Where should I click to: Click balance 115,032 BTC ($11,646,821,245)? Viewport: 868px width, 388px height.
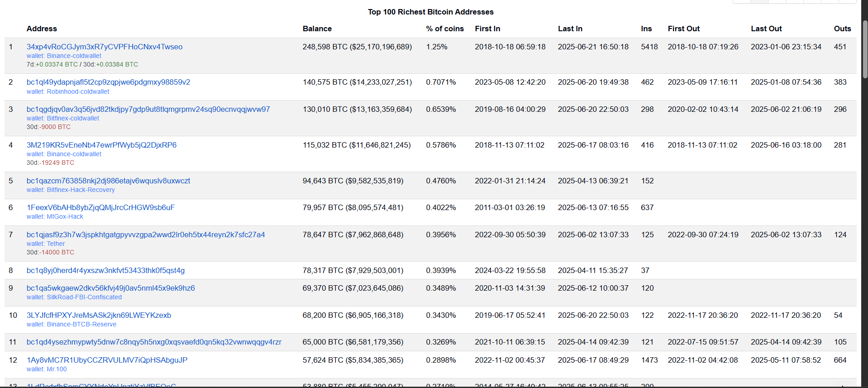(357, 145)
